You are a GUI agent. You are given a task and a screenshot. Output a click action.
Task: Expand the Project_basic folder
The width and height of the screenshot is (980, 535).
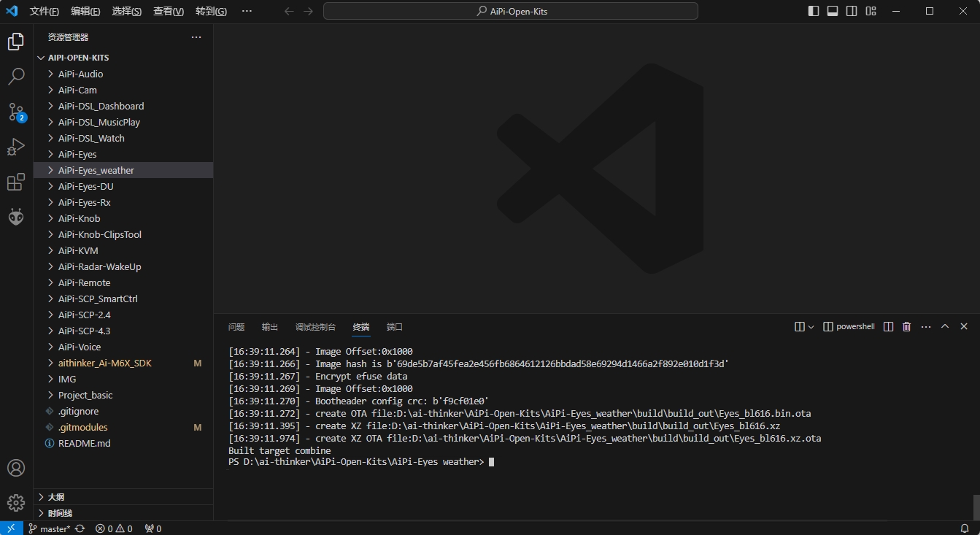coord(123,395)
